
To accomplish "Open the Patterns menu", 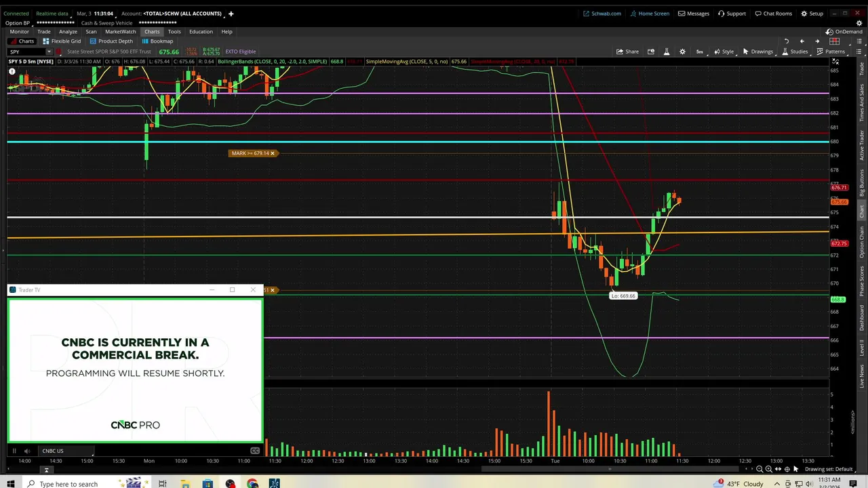I will coord(831,52).
